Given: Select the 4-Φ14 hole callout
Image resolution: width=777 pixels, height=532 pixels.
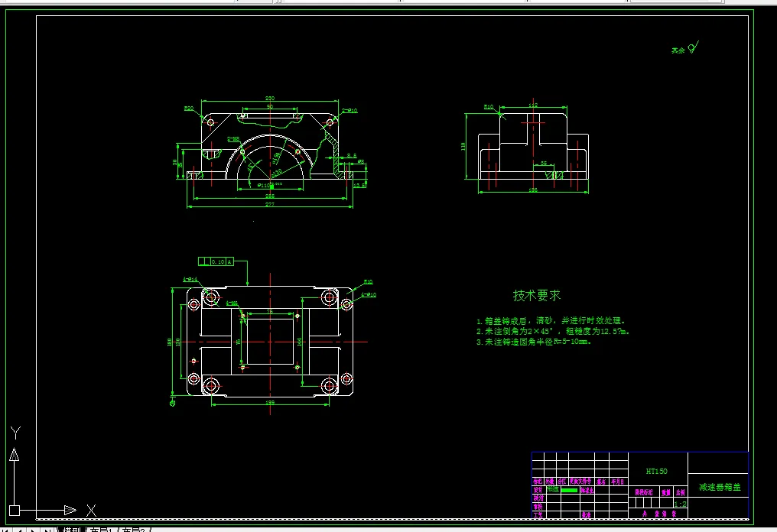Looking at the screenshot, I should (x=190, y=279).
